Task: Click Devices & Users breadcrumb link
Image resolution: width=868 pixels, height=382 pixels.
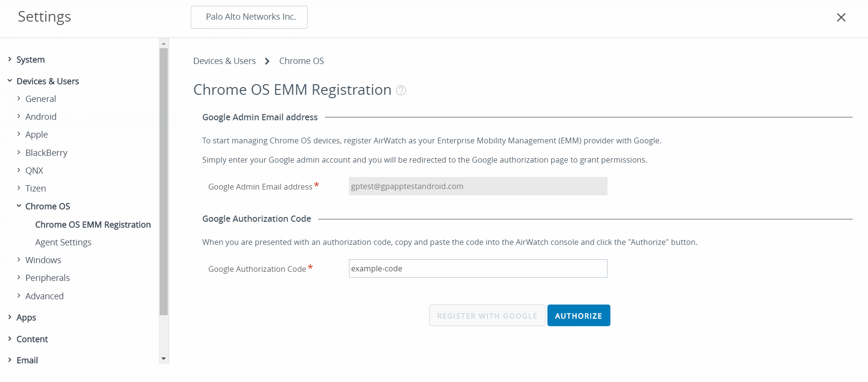Action: click(224, 61)
